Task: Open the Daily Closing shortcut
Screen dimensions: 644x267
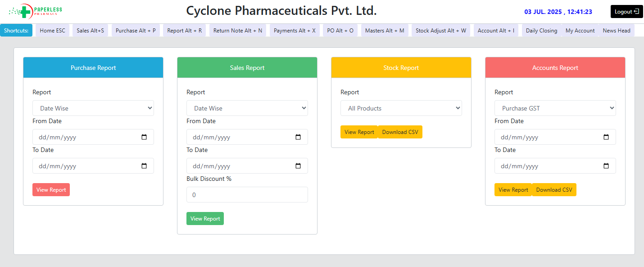Action: (541, 31)
